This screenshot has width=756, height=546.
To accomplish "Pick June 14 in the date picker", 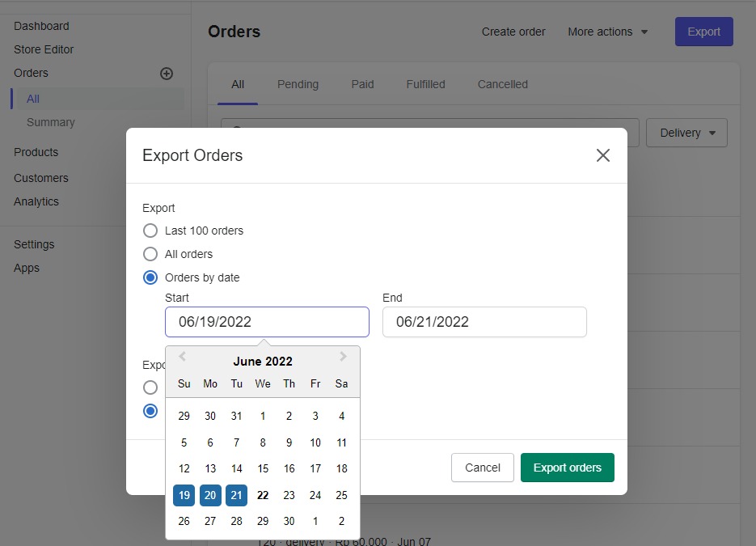I will click(236, 469).
